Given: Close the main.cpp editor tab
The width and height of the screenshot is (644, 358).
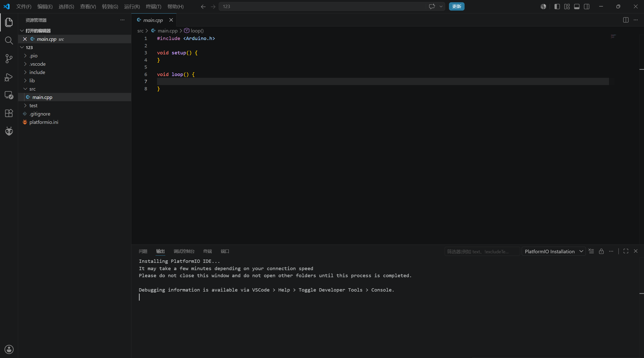Looking at the screenshot, I should (171, 20).
